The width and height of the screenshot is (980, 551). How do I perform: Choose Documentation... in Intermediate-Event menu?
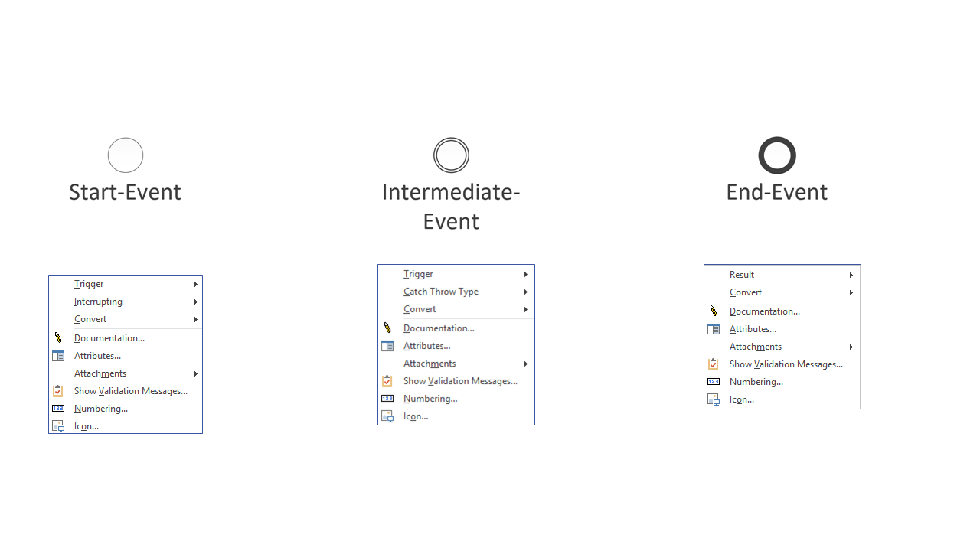coord(439,328)
